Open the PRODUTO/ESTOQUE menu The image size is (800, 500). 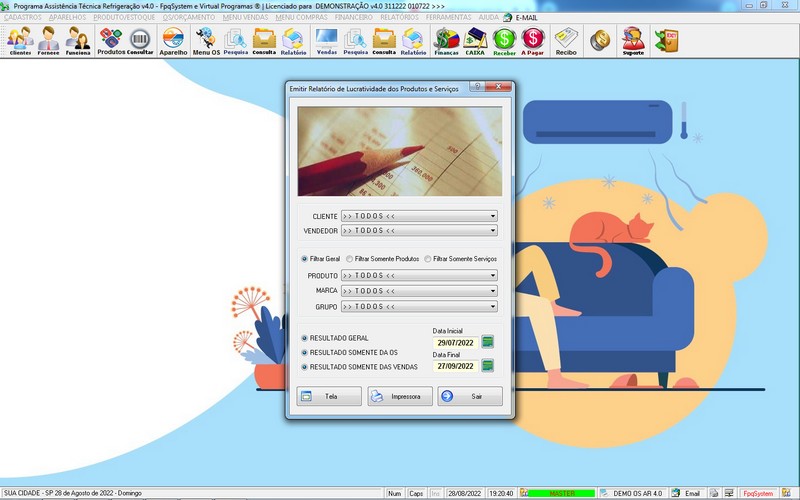click(x=124, y=17)
